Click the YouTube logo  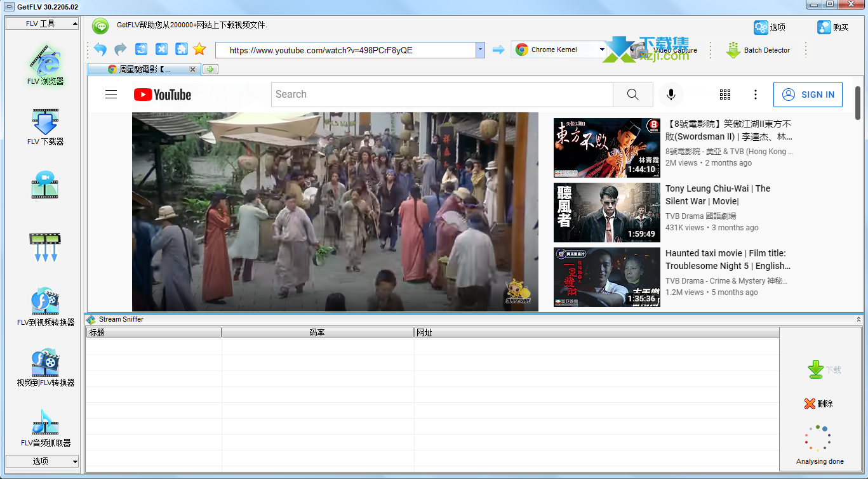(x=163, y=95)
